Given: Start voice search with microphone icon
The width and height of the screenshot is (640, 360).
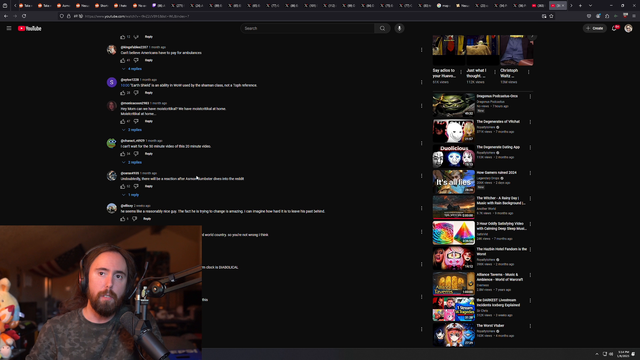Looking at the screenshot, I should 399,28.
